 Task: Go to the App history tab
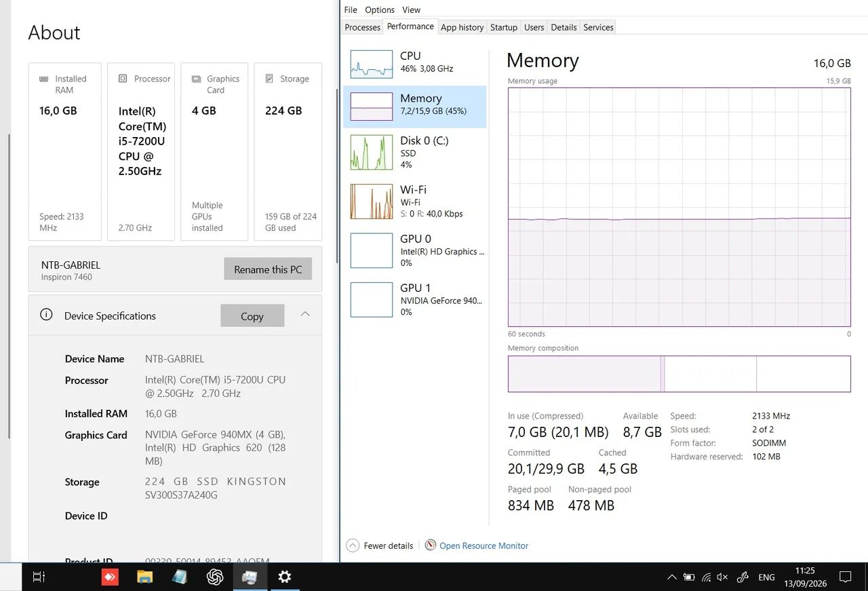[x=462, y=27]
